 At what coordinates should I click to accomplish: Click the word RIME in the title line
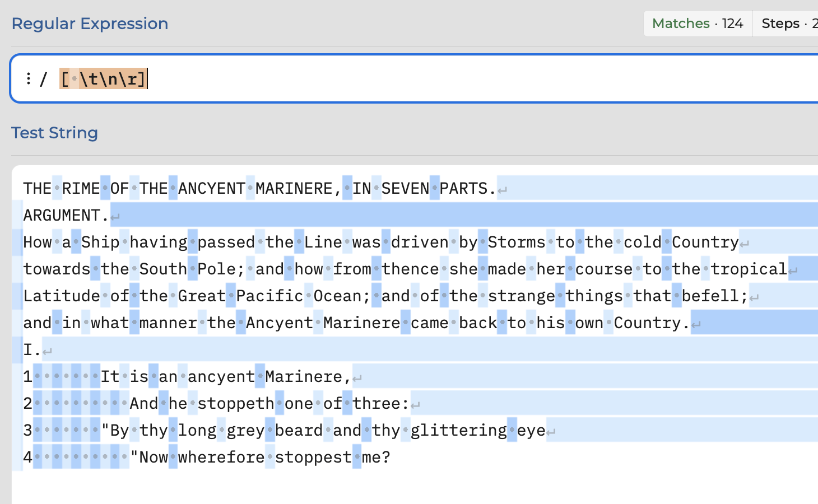(x=81, y=188)
